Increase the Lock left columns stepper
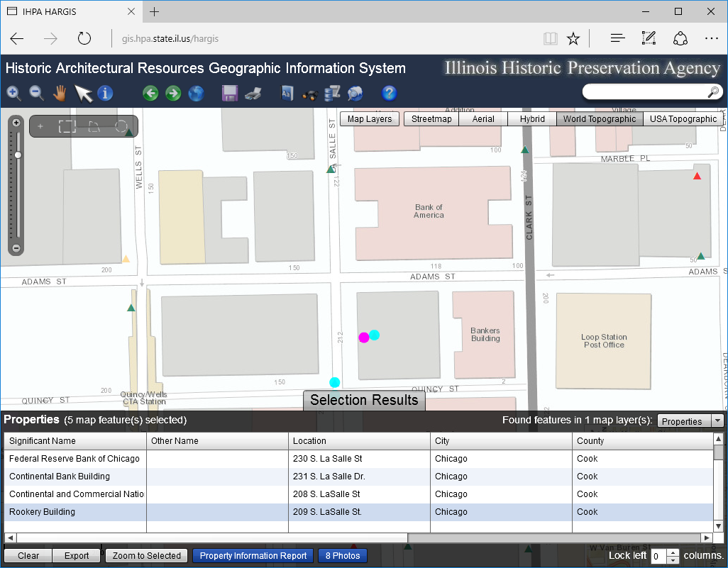The image size is (728, 568). [673, 552]
